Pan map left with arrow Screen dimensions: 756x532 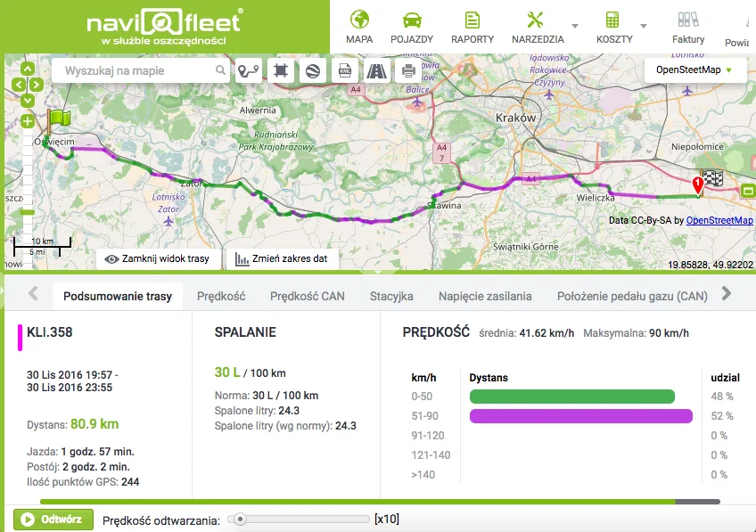coord(19,85)
